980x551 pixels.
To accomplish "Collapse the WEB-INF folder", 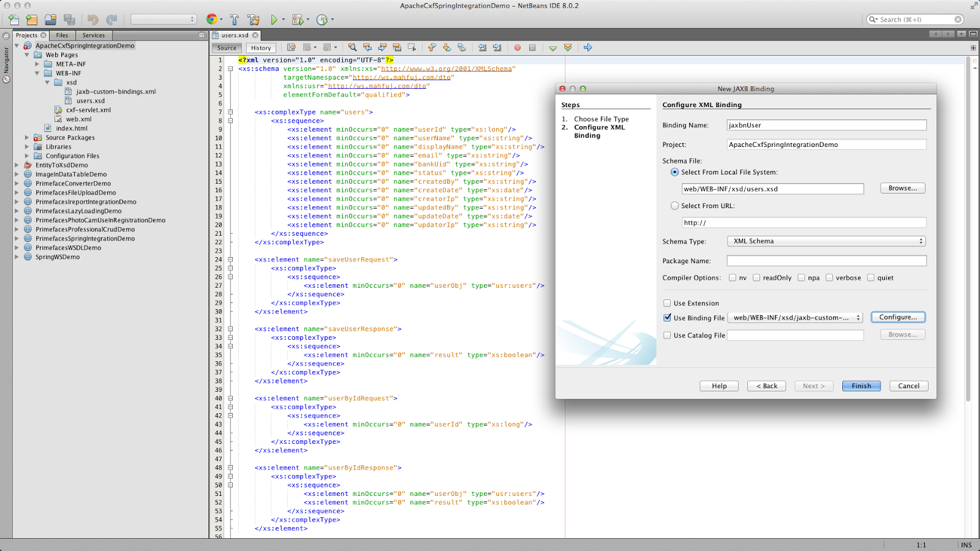I will pos(39,73).
